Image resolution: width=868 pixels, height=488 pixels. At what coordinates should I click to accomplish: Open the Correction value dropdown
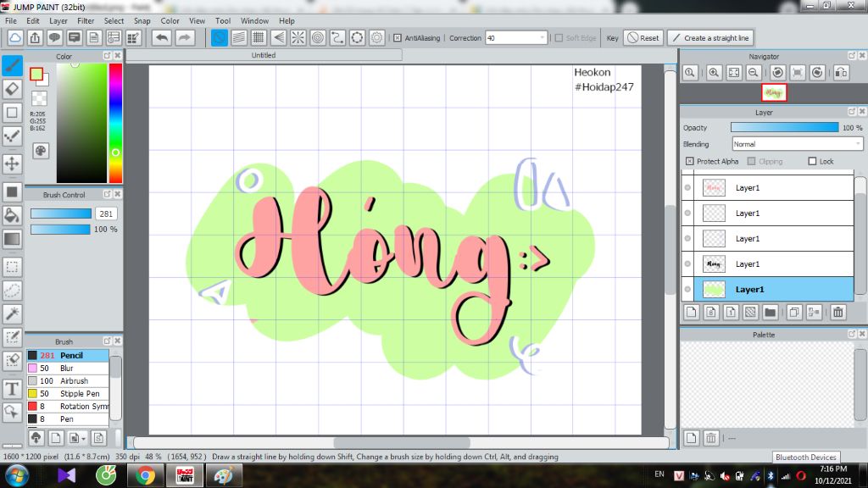tap(542, 37)
